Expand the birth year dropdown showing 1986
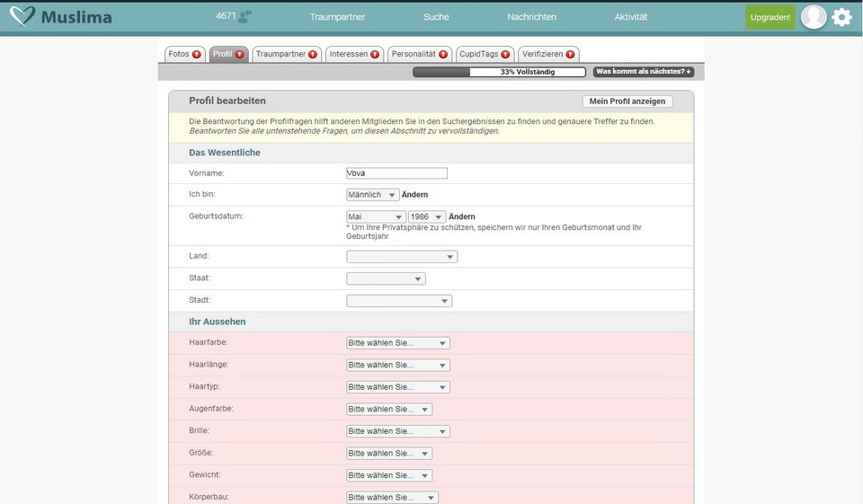This screenshot has width=863, height=504. [x=427, y=217]
